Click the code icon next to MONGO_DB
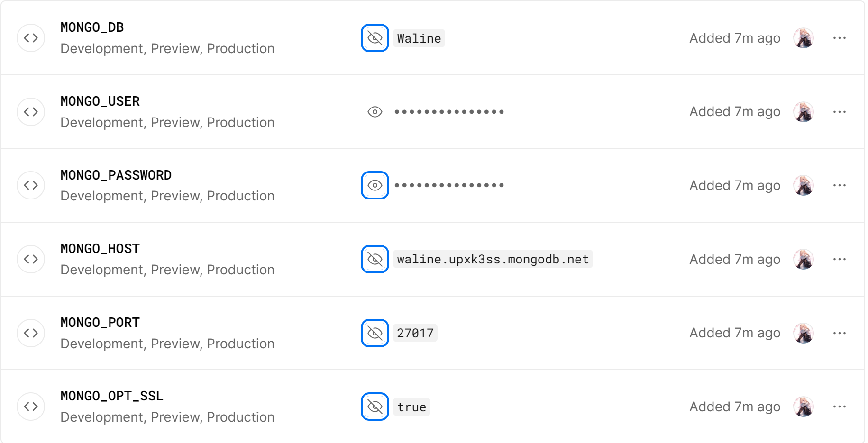This screenshot has width=868, height=443. tap(30, 38)
